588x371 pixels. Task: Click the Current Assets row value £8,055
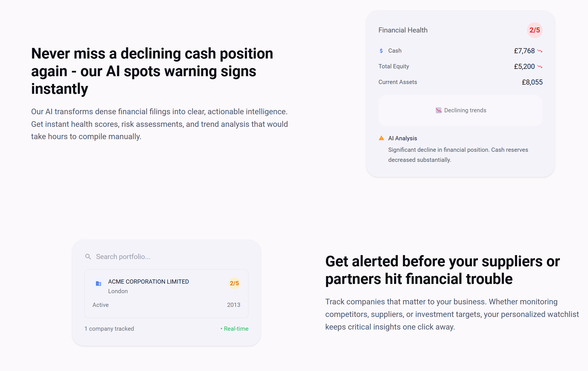(x=532, y=82)
